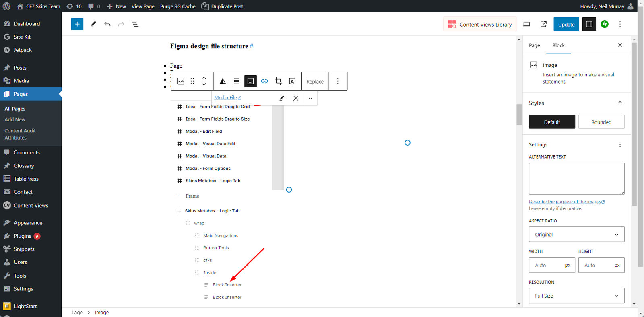Click the undo arrow in the editor toolbar
This screenshot has height=317, width=644.
click(107, 24)
